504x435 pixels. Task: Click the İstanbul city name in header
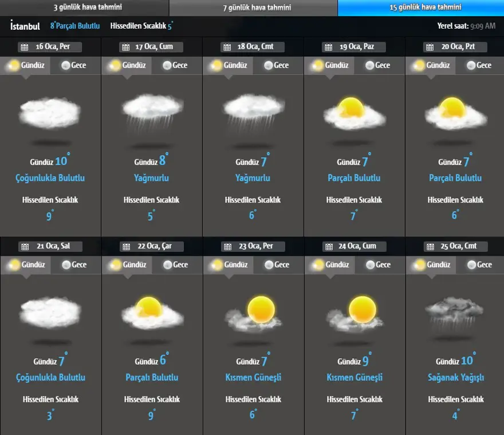(x=25, y=26)
